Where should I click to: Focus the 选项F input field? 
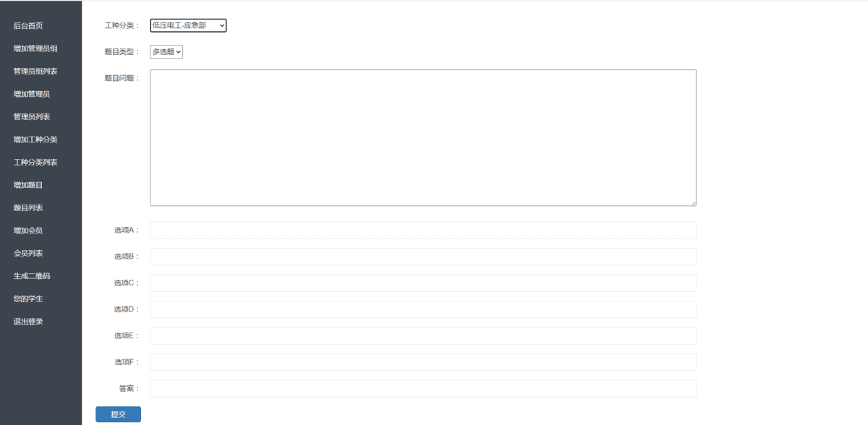point(422,362)
